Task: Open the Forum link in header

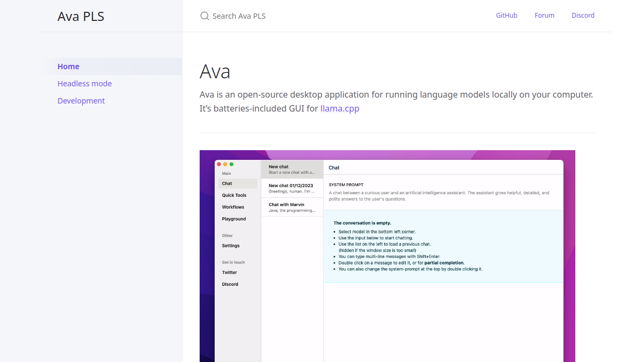Action: coord(544,16)
